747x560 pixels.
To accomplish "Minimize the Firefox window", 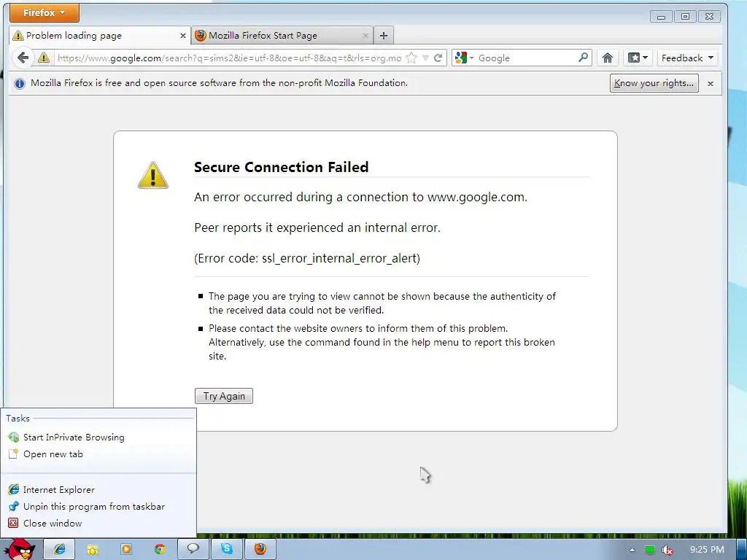I will pos(661,17).
